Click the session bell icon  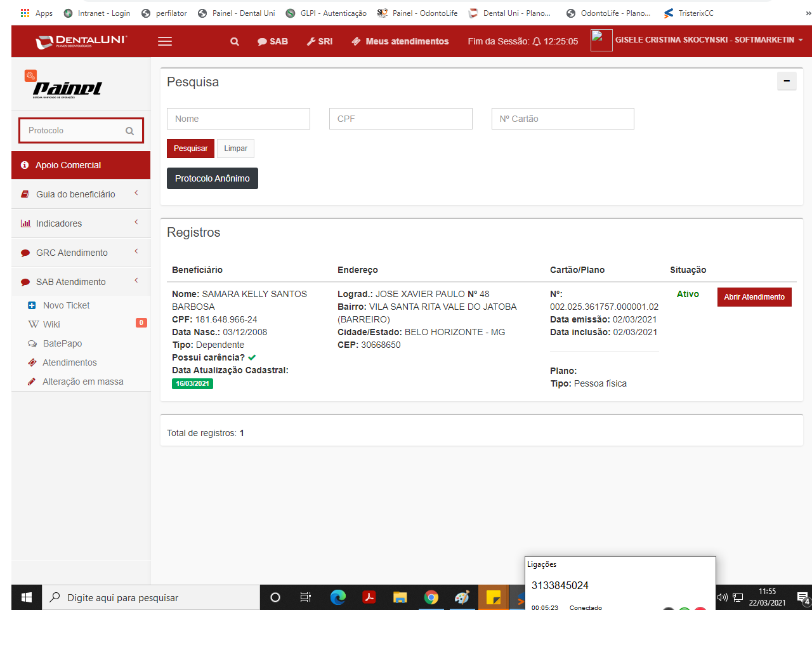tap(537, 41)
